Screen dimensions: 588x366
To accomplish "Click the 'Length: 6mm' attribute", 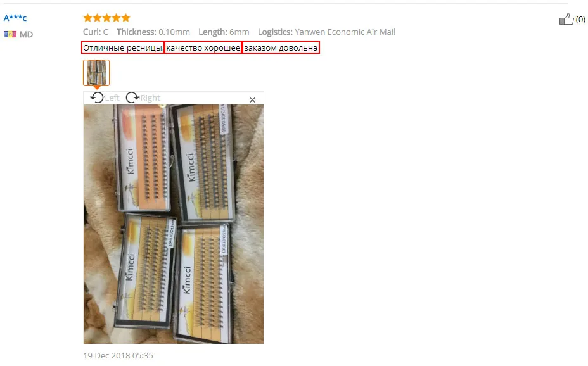I will [224, 32].
